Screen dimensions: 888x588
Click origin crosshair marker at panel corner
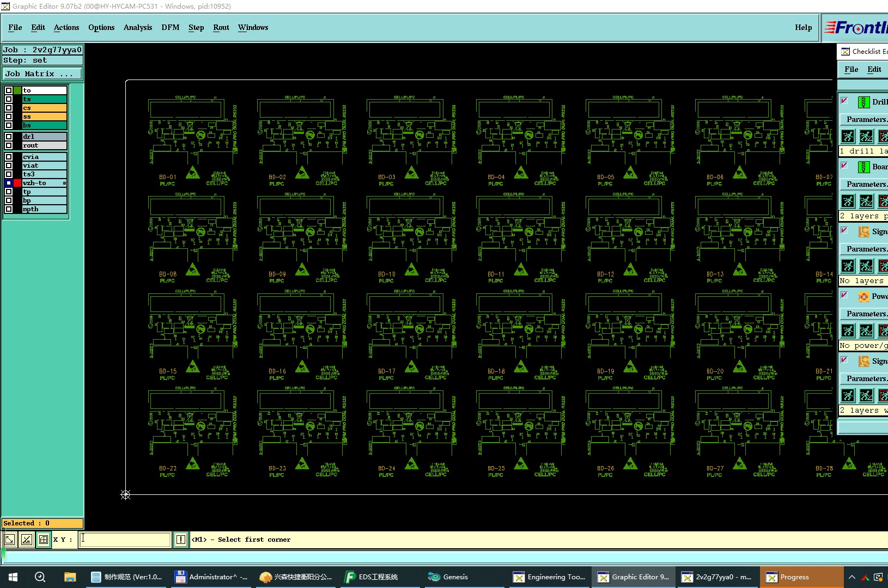[125, 494]
